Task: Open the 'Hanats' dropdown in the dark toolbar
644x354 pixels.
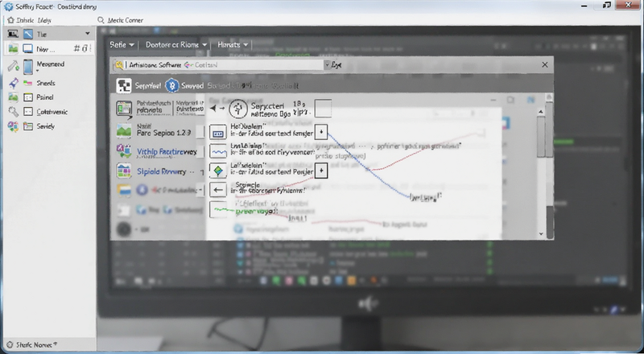Action: coord(233,45)
